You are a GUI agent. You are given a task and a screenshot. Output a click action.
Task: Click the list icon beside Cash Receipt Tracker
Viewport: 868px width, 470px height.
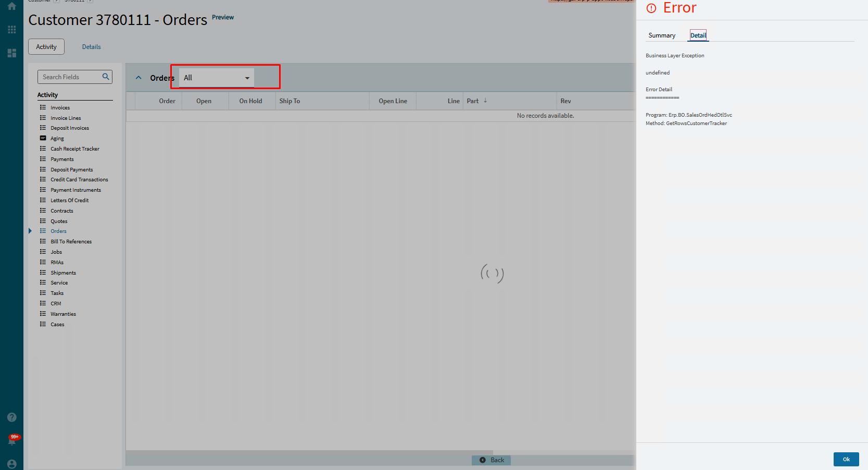tap(43, 149)
